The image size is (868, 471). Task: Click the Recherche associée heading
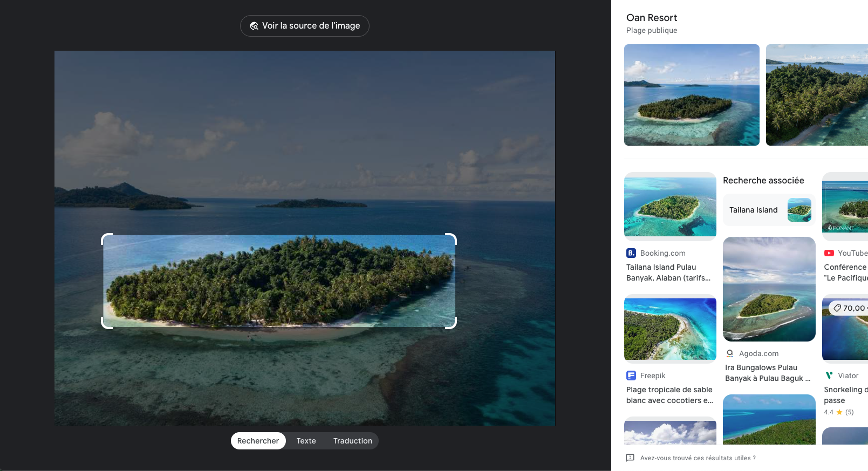click(x=763, y=180)
